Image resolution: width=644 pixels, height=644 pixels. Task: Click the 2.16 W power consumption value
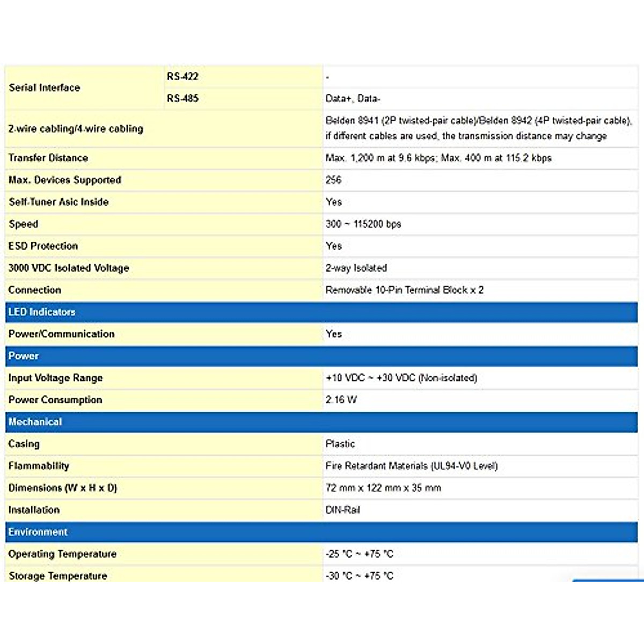pos(341,400)
